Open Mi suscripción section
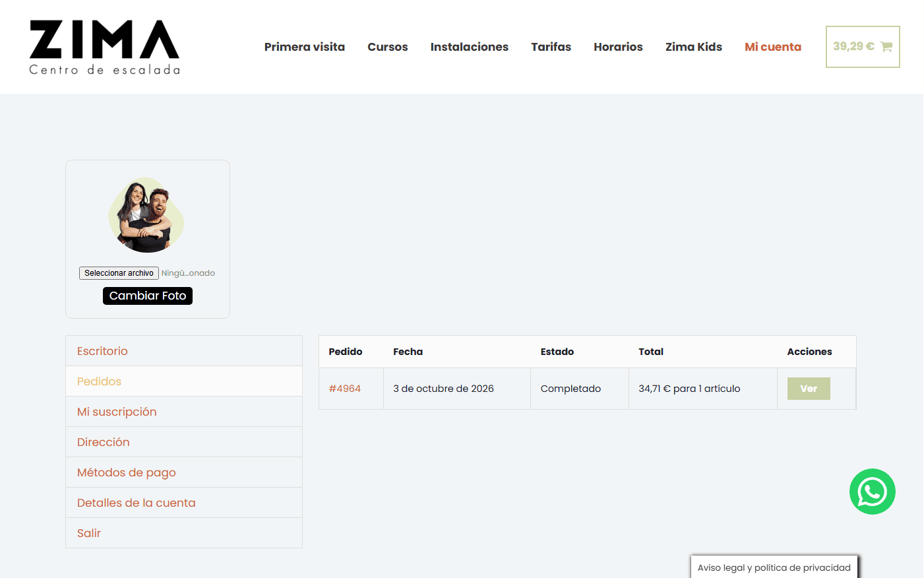 [x=184, y=412]
